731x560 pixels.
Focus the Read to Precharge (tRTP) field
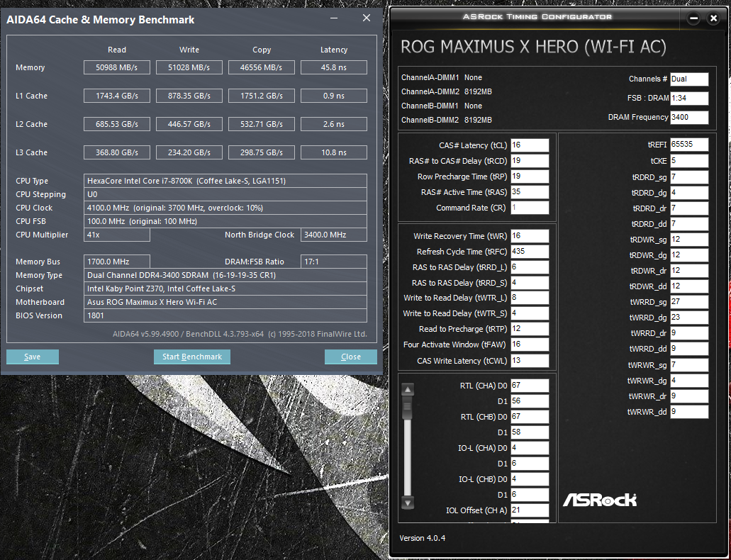coord(530,329)
